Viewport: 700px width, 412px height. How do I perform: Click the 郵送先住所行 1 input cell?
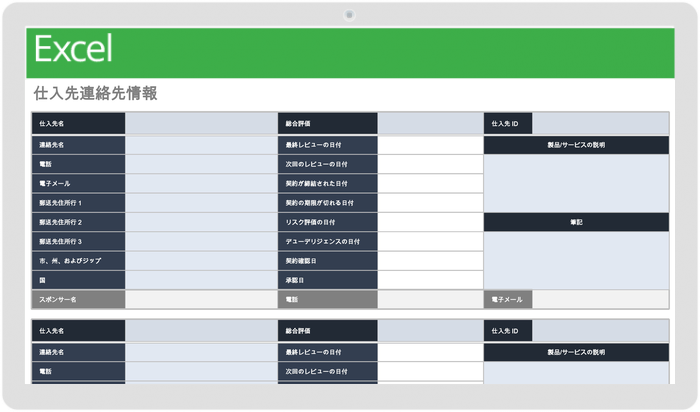click(x=201, y=203)
